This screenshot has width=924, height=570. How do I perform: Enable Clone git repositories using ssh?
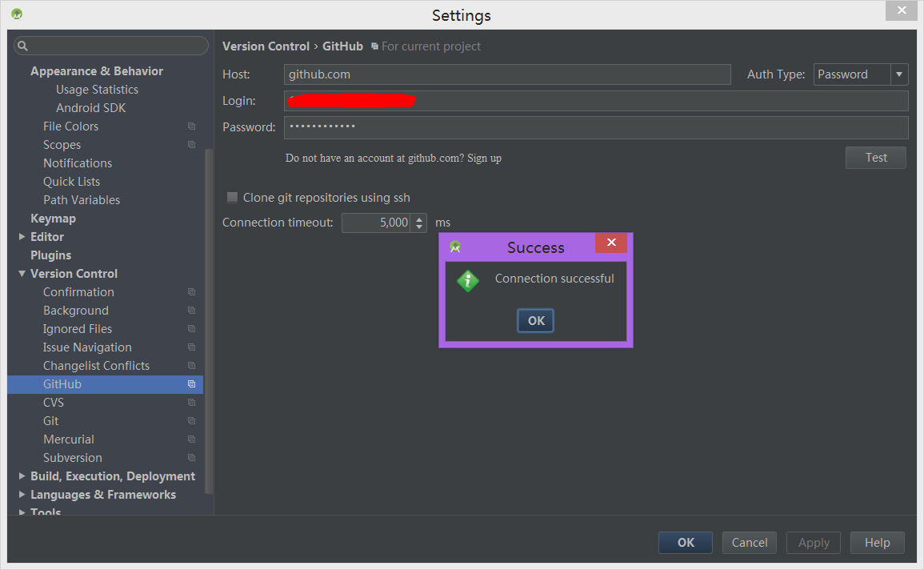click(232, 197)
